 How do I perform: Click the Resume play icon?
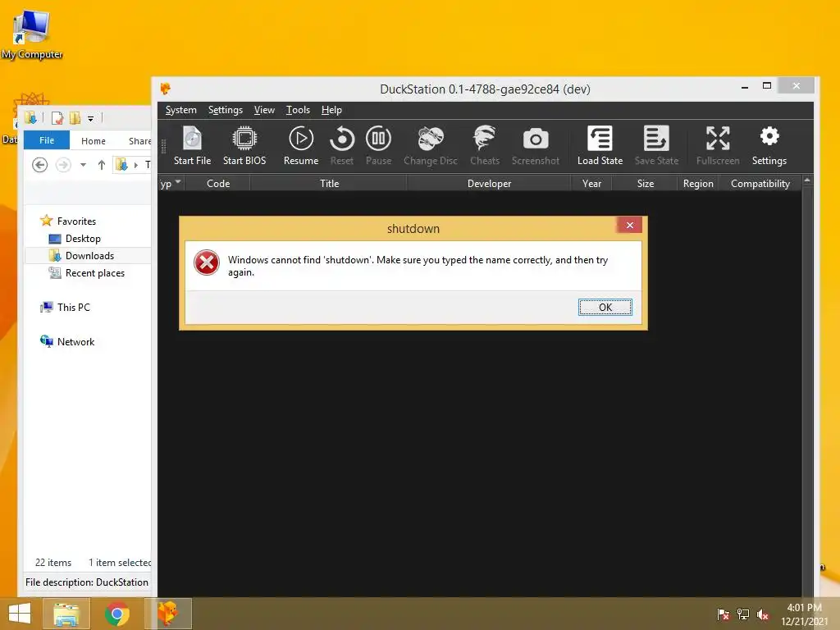pos(301,139)
